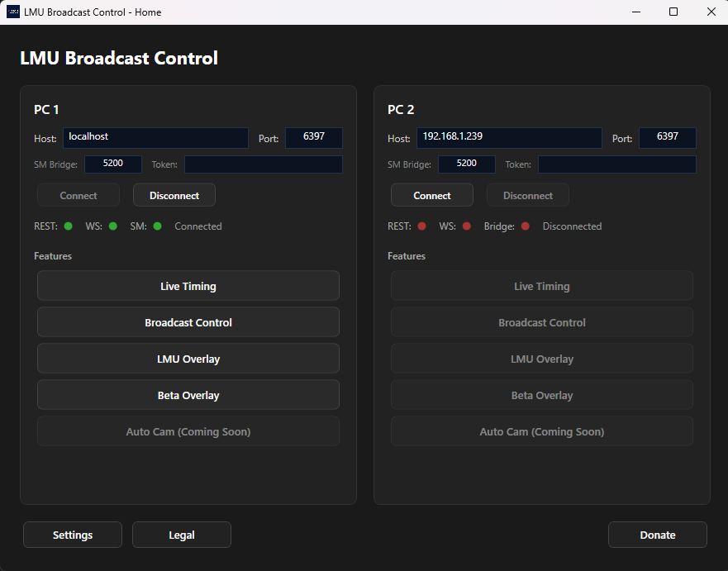Click the greyed Disconnect button for PC 2
The height and width of the screenshot is (571, 728).
pyautogui.click(x=528, y=195)
